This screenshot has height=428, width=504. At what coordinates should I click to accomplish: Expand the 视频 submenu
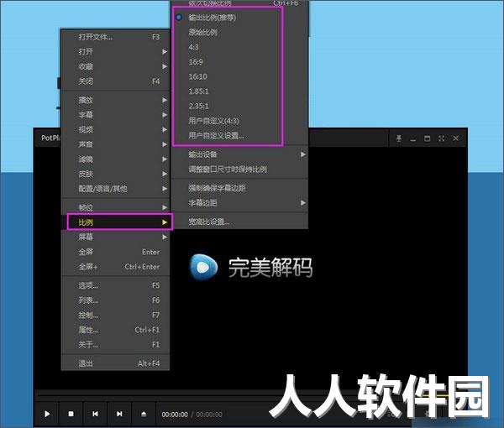tap(115, 129)
